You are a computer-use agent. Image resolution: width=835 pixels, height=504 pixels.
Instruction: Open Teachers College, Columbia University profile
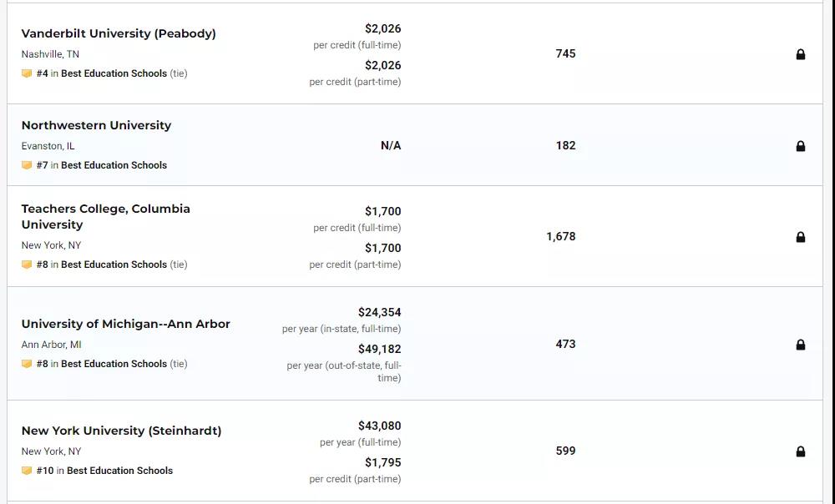105,217
